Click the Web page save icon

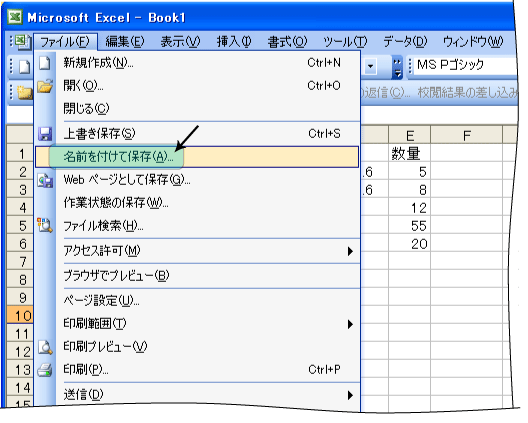point(45,180)
